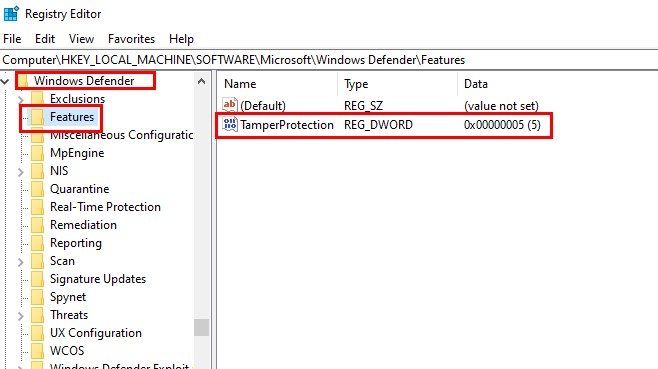Expand the Exclusions key
Image resolution: width=658 pixels, height=369 pixels.
click(21, 99)
